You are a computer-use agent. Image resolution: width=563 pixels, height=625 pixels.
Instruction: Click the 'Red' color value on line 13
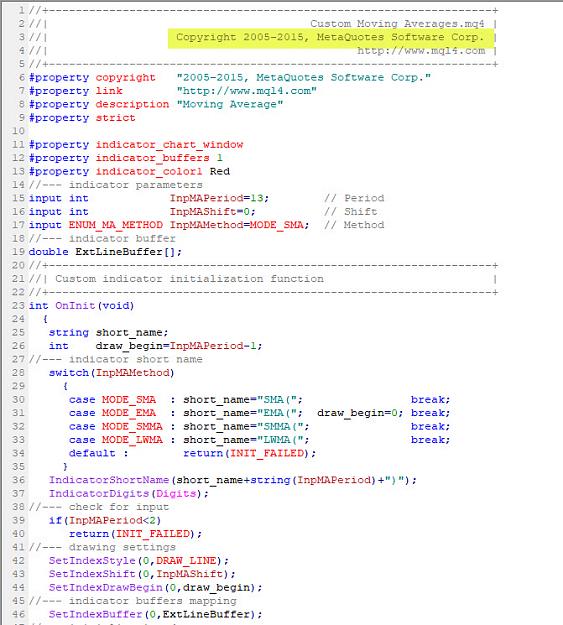click(220, 172)
